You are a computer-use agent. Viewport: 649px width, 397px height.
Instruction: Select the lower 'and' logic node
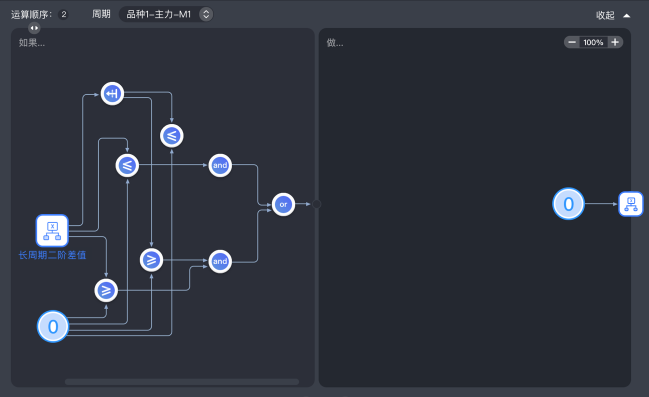click(220, 261)
